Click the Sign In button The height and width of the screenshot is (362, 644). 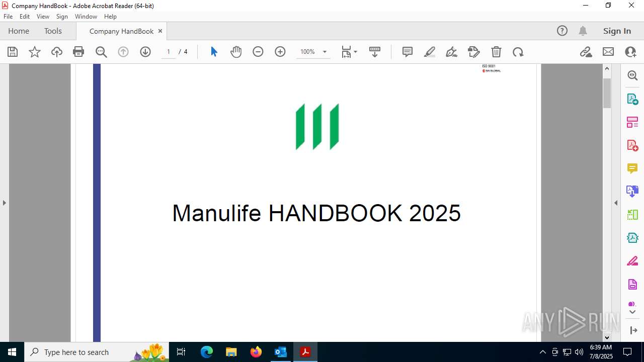[x=617, y=31]
